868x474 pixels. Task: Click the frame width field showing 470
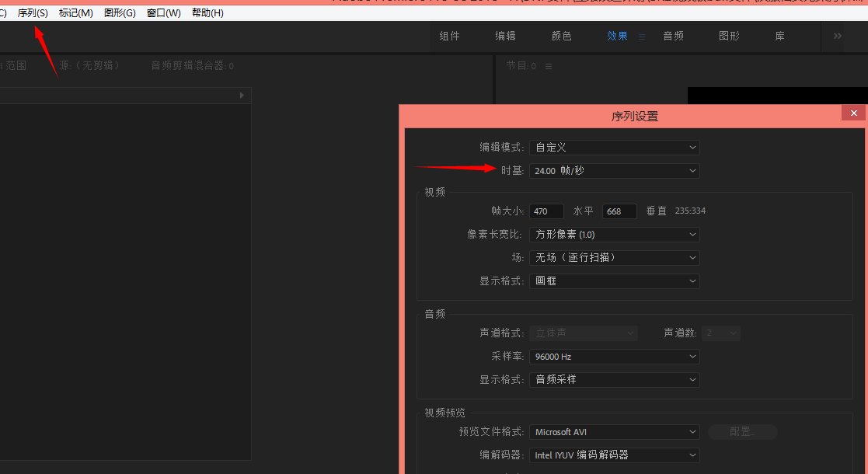(x=546, y=211)
